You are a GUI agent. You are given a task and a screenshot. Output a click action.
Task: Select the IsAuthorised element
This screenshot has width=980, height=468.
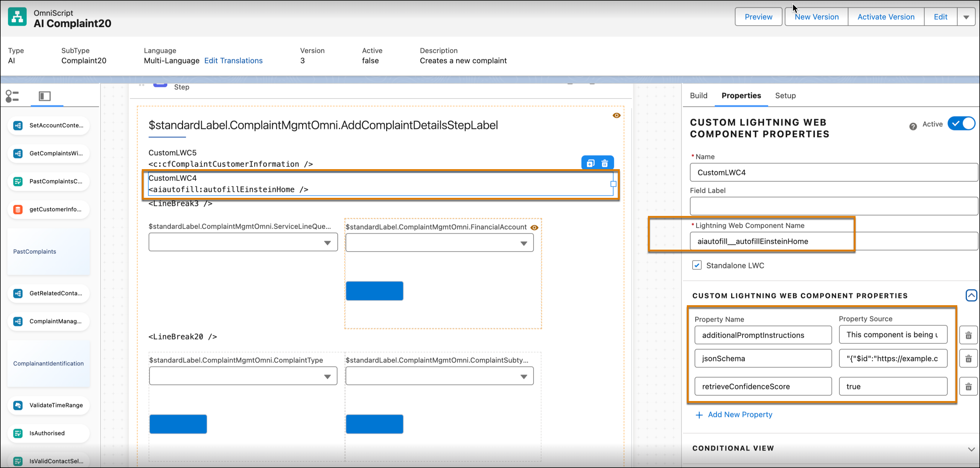(49, 433)
